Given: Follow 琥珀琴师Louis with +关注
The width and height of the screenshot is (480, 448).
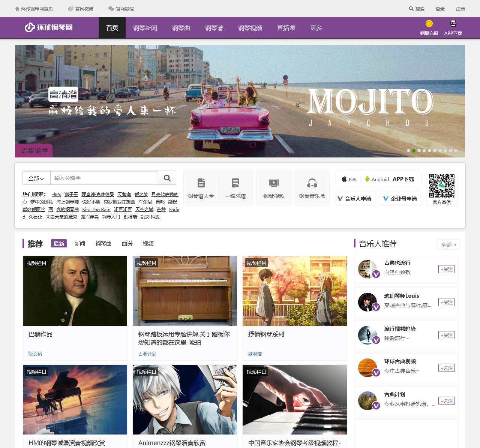Looking at the screenshot, I should point(446,302).
